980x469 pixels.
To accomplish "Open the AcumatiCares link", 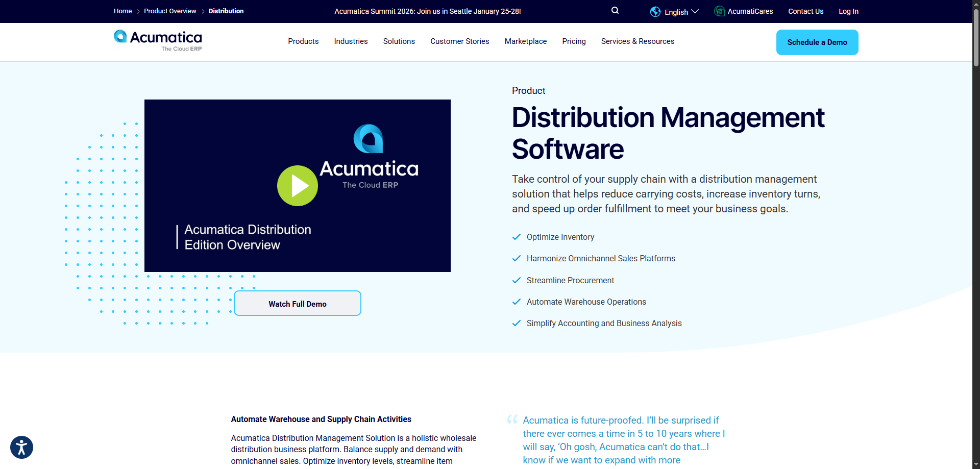I will tap(750, 11).
